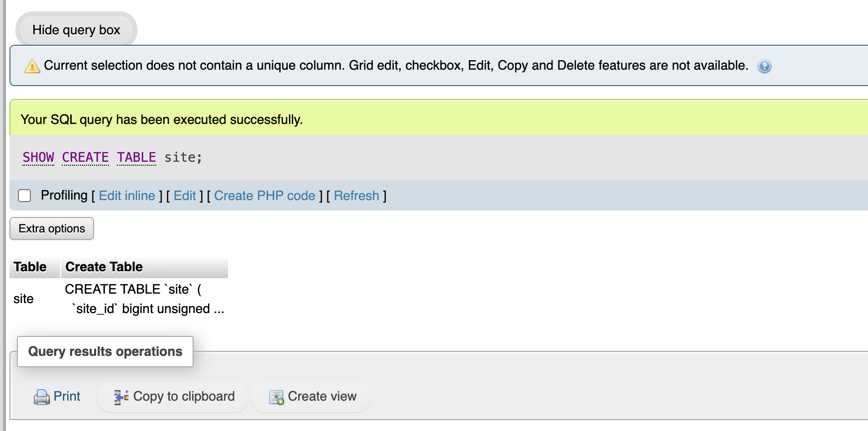This screenshot has height=431, width=868.
Task: Refresh the query results
Action: click(356, 196)
